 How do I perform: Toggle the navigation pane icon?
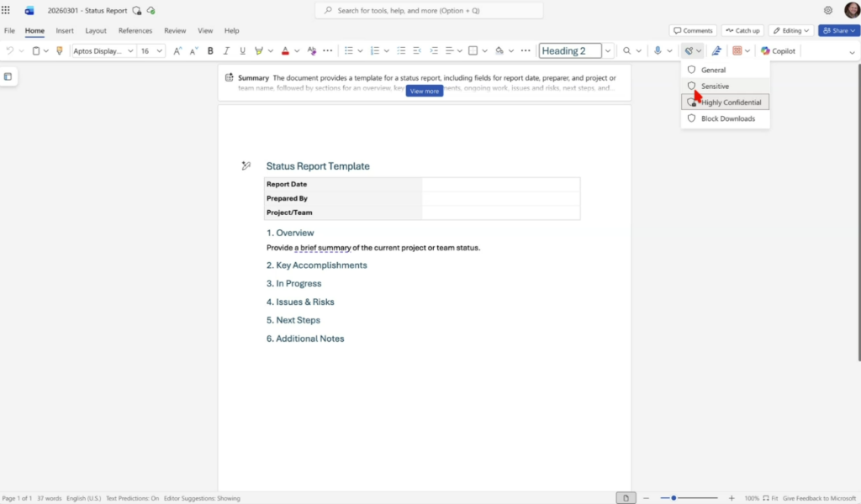coord(8,77)
